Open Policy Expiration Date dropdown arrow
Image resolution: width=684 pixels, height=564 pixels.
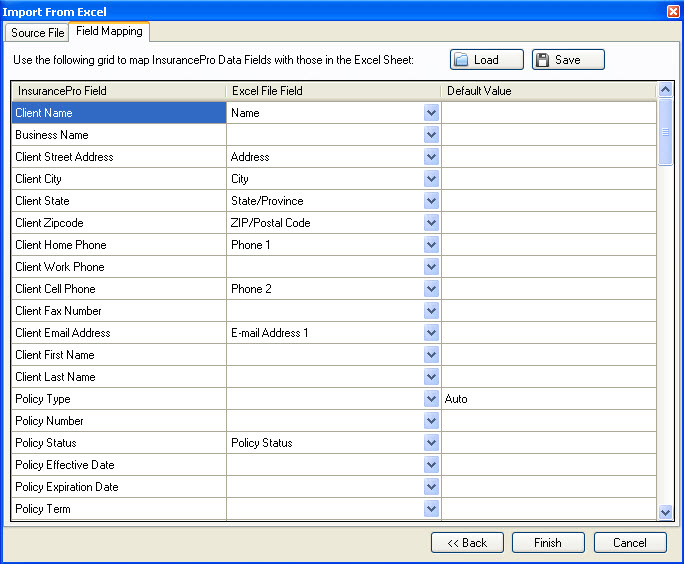pyautogui.click(x=431, y=486)
